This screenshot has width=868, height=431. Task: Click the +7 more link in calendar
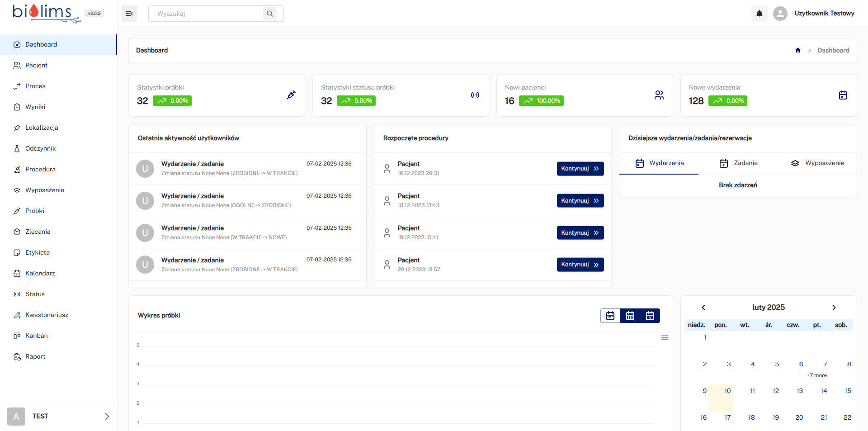coord(816,375)
